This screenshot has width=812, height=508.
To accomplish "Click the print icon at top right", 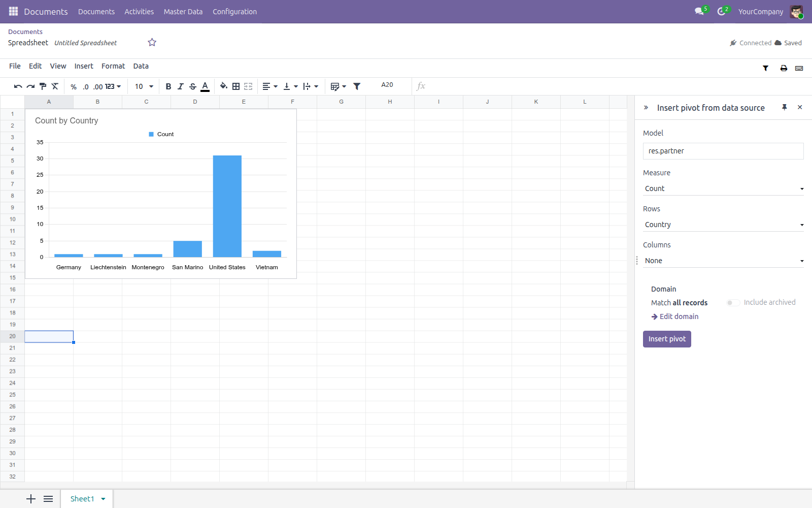I will point(784,68).
